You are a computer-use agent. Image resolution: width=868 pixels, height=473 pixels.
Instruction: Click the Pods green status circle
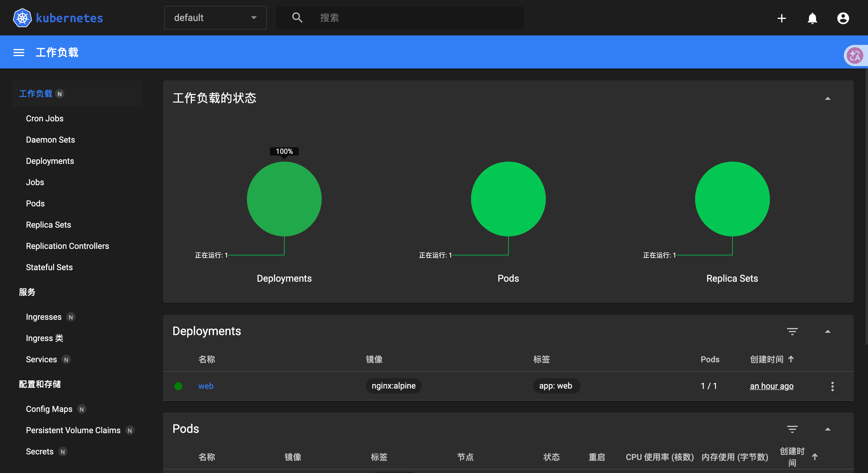click(508, 199)
